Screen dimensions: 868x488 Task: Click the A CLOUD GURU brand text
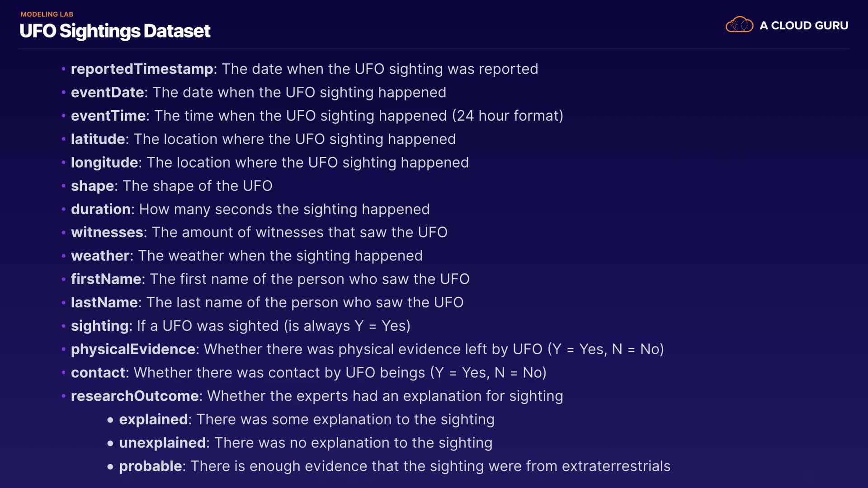(x=803, y=26)
